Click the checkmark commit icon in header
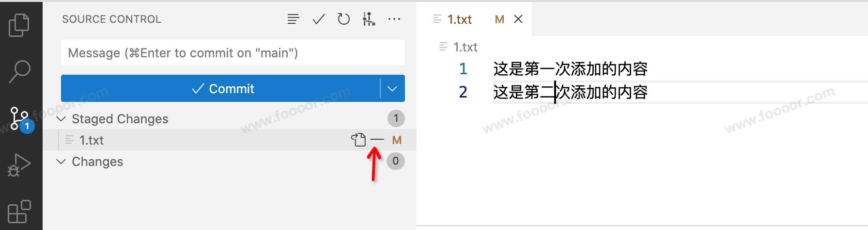The image size is (868, 230). pos(319,19)
